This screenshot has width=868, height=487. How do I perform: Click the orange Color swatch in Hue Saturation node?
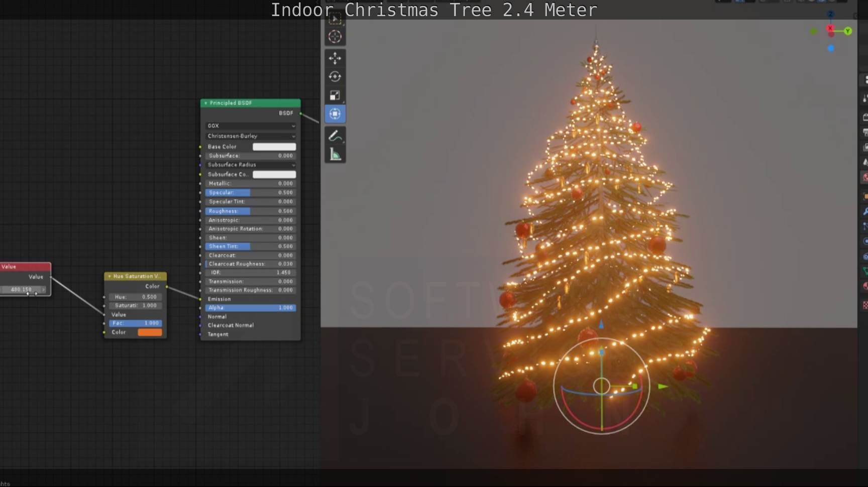pyautogui.click(x=150, y=332)
